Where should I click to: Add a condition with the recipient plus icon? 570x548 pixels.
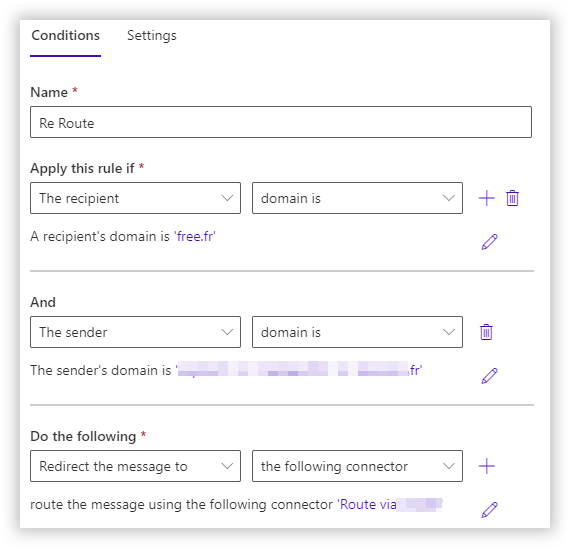pos(486,198)
